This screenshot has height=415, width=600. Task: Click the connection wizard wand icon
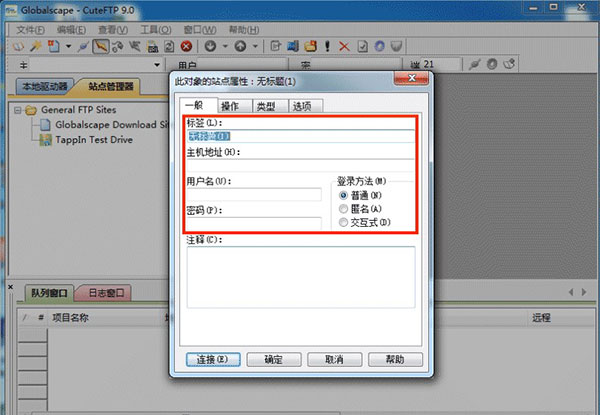pyautogui.click(x=36, y=46)
